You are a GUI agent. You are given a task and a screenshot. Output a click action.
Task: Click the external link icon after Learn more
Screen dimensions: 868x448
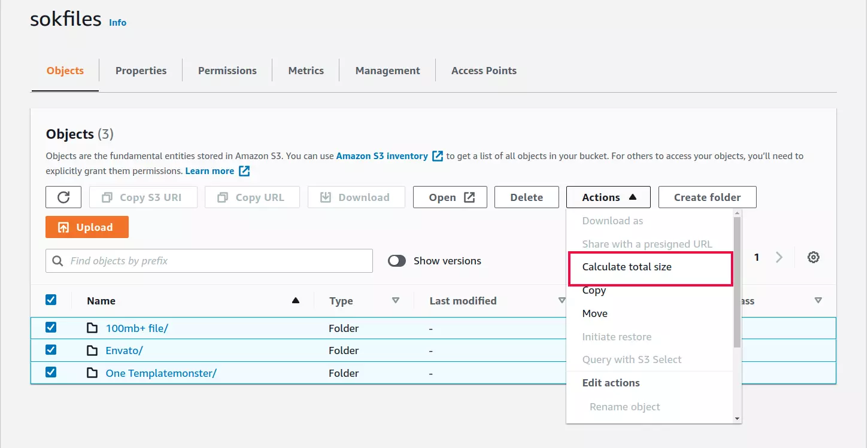[244, 171]
